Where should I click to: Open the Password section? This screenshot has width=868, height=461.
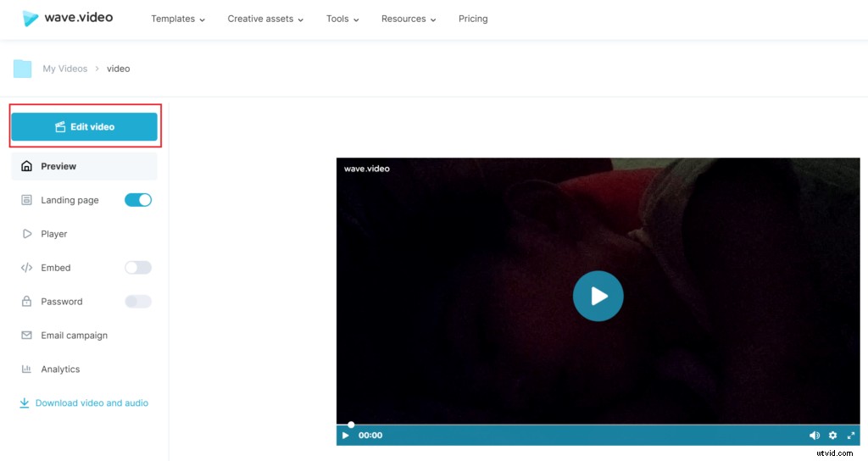tap(61, 302)
